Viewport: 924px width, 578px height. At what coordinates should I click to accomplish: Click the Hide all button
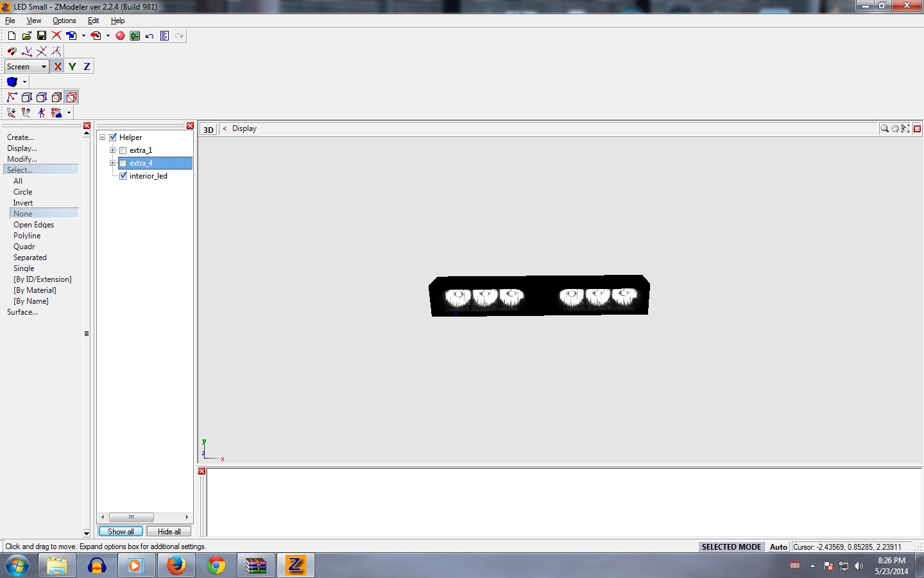click(169, 532)
